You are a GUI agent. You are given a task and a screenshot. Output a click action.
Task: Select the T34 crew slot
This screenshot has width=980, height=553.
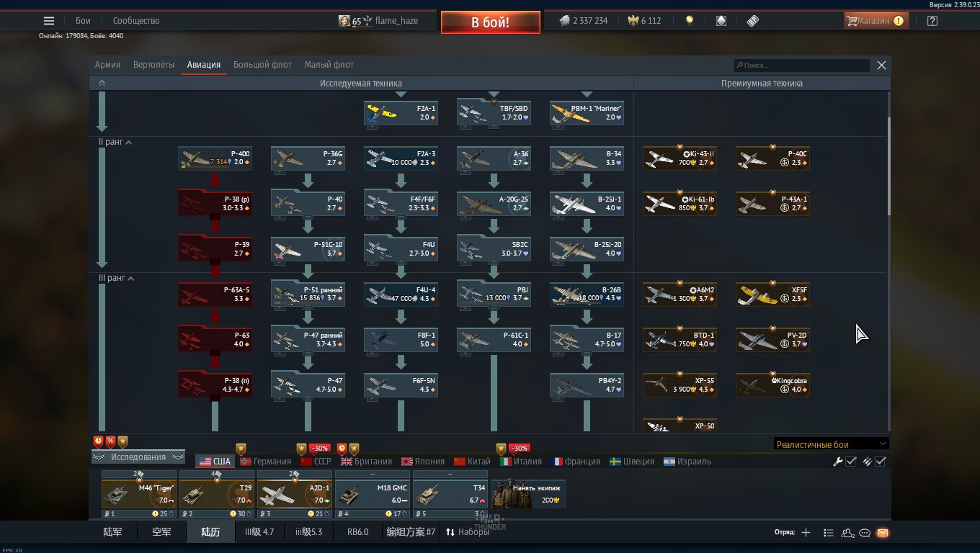[x=450, y=495]
